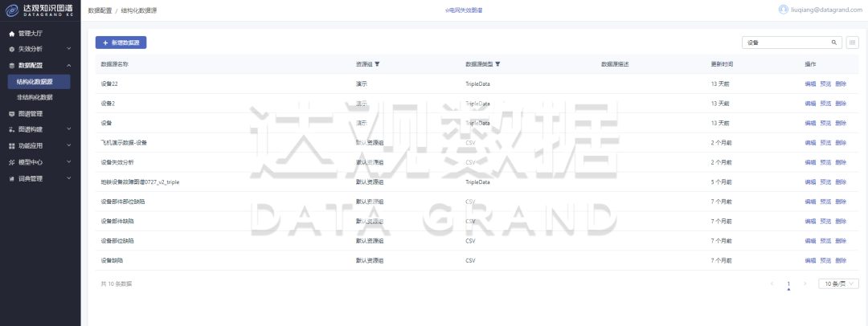Open the 10 条/页 page size dropdown

(838, 283)
